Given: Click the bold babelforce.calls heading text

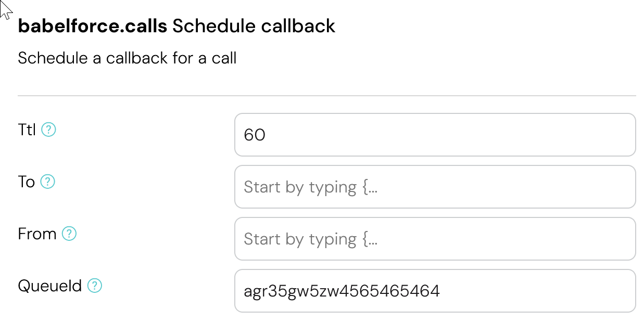Looking at the screenshot, I should pos(93,26).
